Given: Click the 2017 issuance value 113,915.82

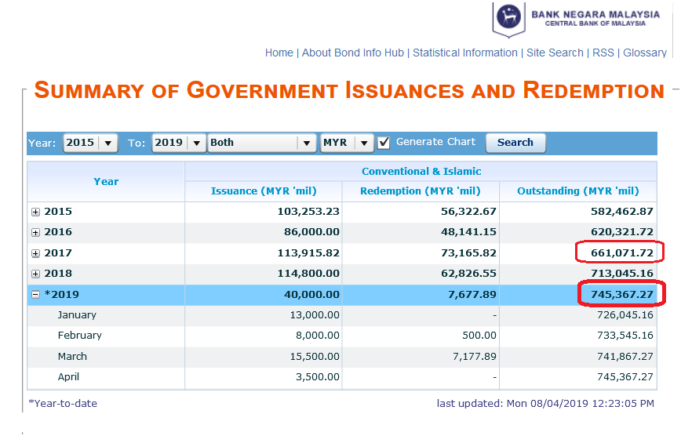Looking at the screenshot, I should pyautogui.click(x=308, y=253).
